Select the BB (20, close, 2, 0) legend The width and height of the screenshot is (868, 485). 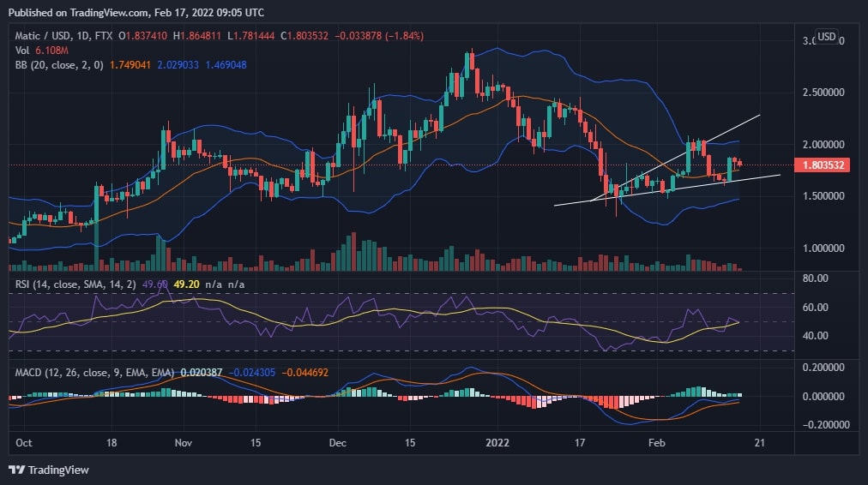point(59,65)
